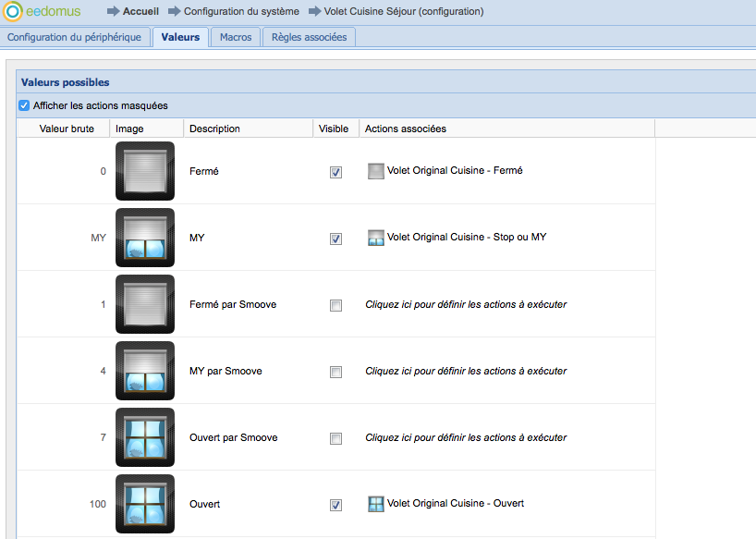Open the Macros tab
The width and height of the screenshot is (756, 539).
pyautogui.click(x=235, y=37)
